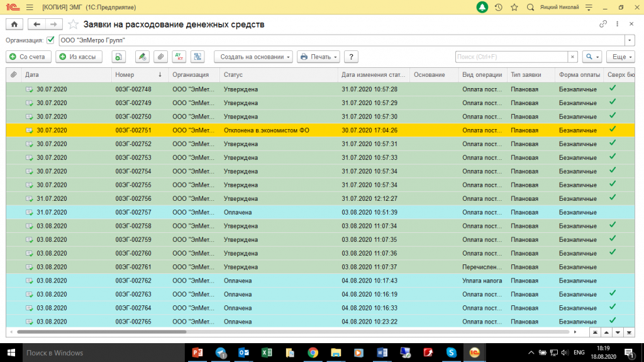
Task: Click checkmark in row 00ЭГ-002756
Action: 613,198
